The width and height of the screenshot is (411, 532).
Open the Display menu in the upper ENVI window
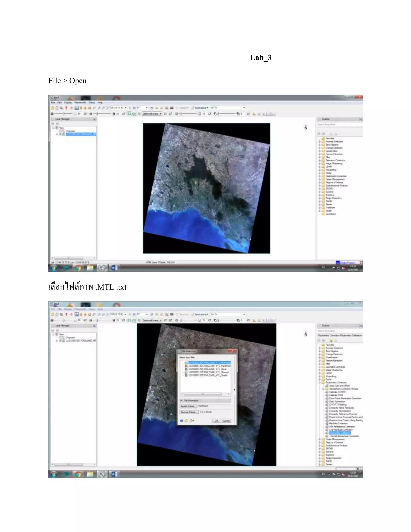(68, 103)
